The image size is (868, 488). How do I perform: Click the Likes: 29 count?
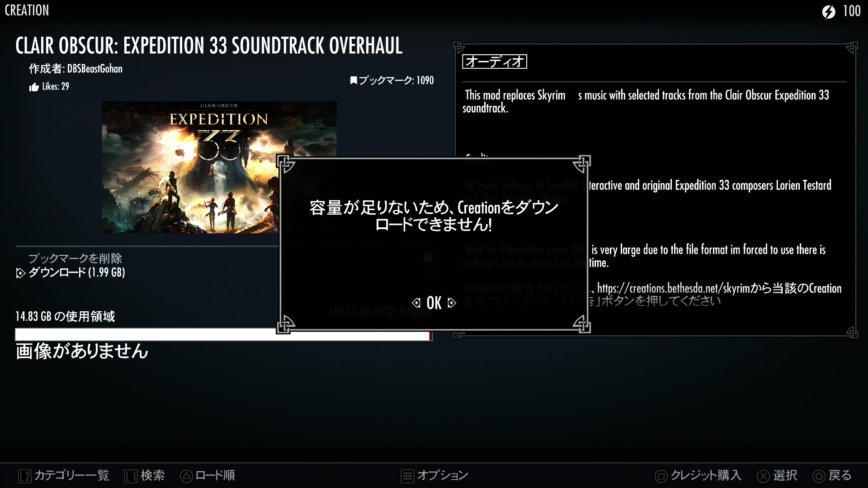(x=56, y=87)
